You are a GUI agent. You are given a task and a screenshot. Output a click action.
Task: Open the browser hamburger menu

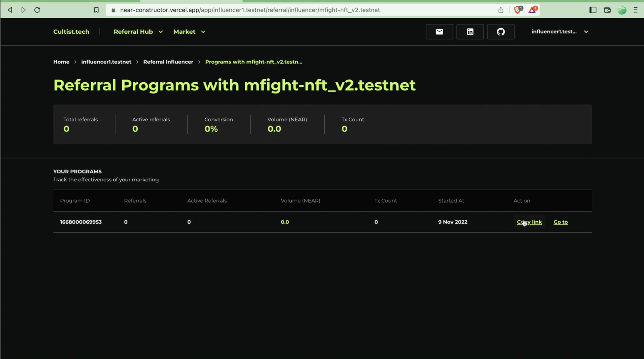click(x=635, y=10)
